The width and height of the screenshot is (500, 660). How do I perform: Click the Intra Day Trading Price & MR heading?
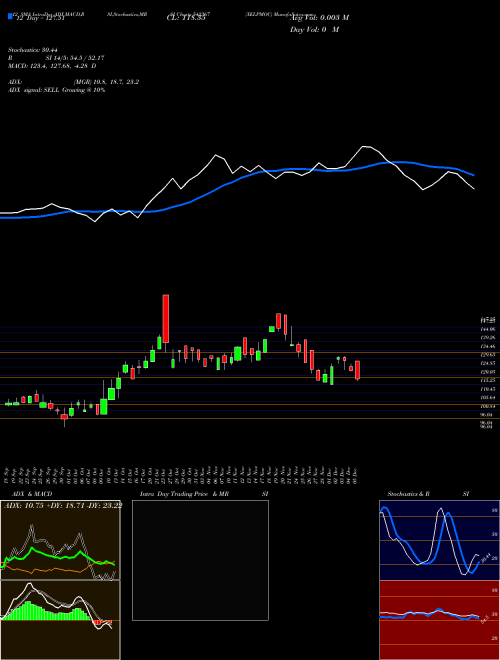coord(185,494)
